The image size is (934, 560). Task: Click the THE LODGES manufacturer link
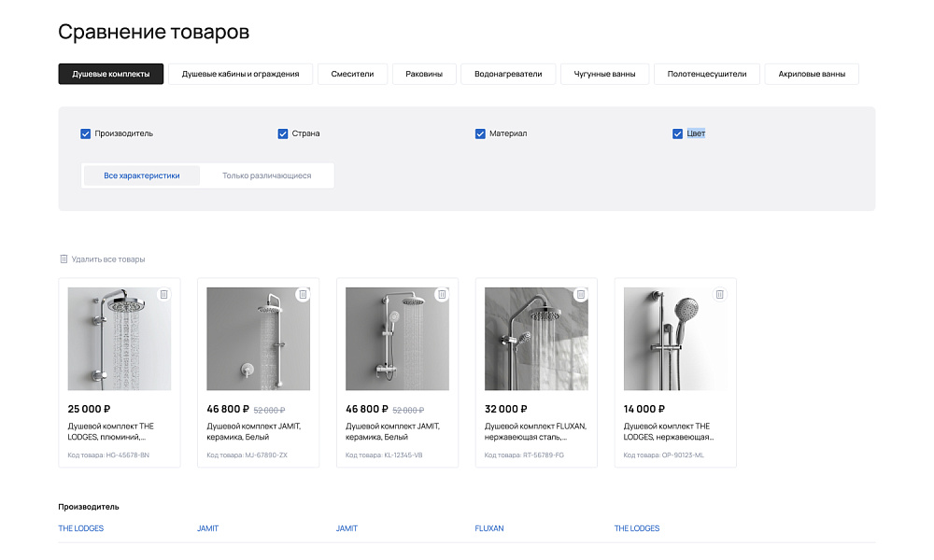[x=80, y=528]
